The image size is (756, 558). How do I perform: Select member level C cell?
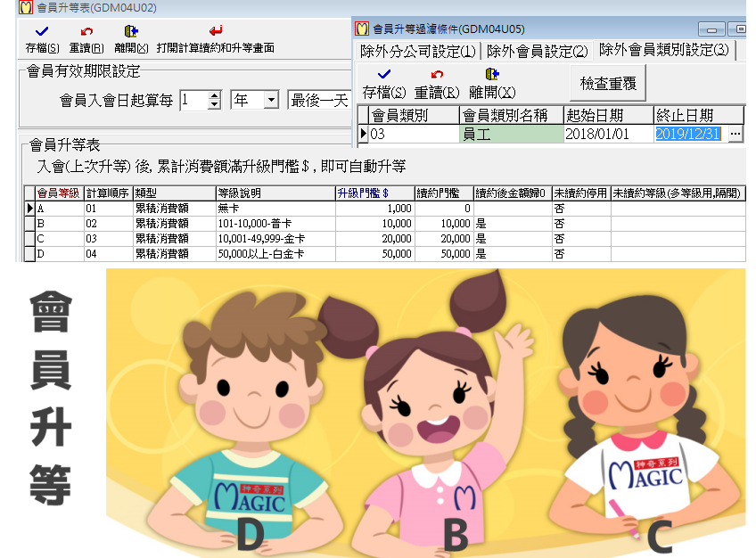(x=60, y=239)
